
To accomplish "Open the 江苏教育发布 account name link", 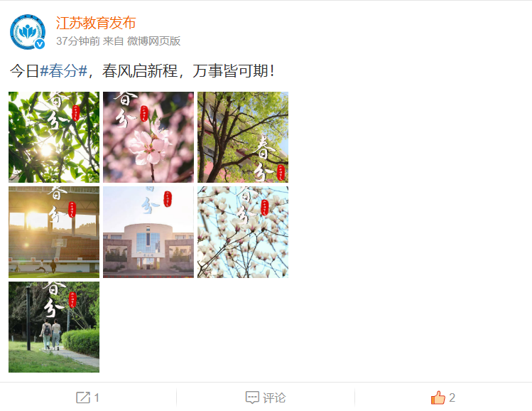I will (96, 23).
